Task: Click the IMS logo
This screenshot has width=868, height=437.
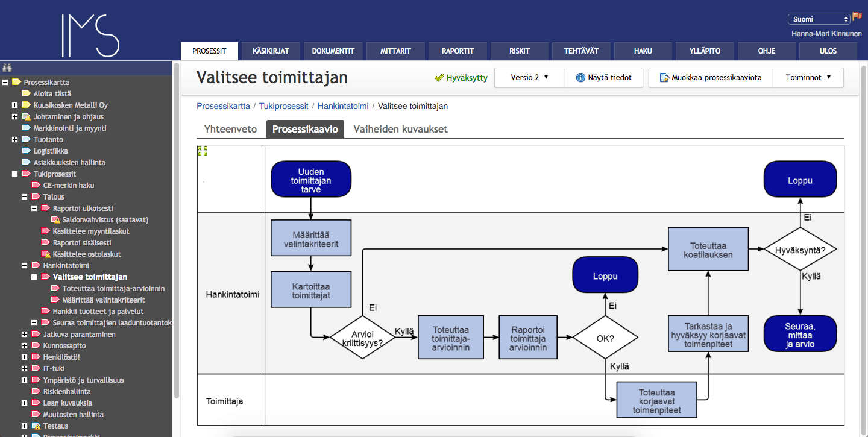Action: 90,35
